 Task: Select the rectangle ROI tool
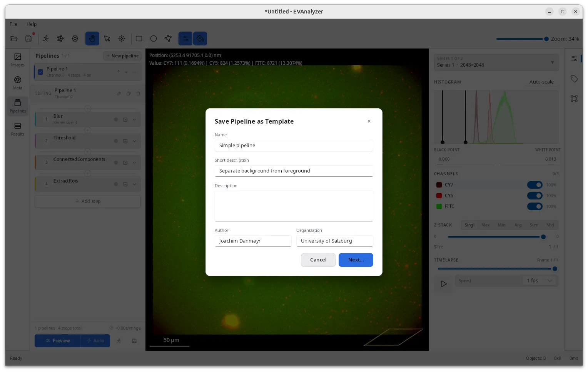[139, 39]
